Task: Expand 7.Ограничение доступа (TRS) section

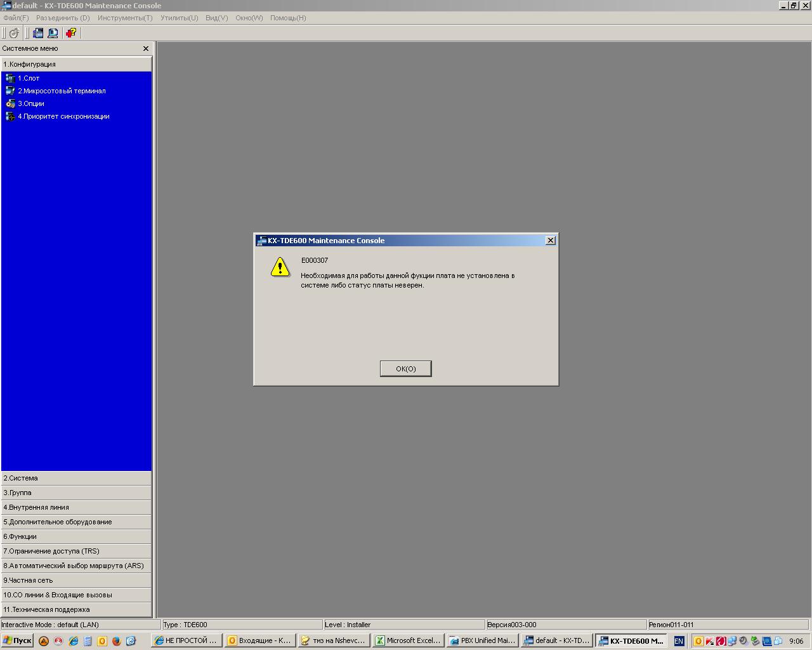Action: point(76,551)
